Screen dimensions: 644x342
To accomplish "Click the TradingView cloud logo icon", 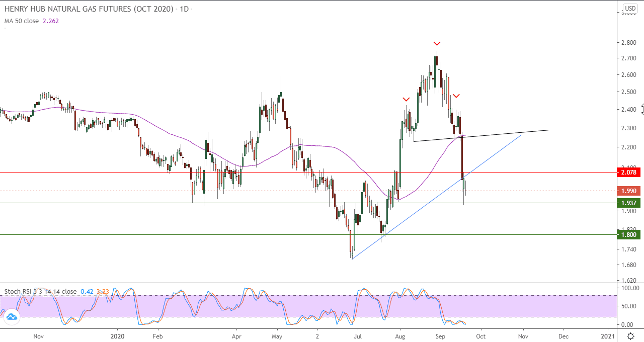I will click(11, 316).
